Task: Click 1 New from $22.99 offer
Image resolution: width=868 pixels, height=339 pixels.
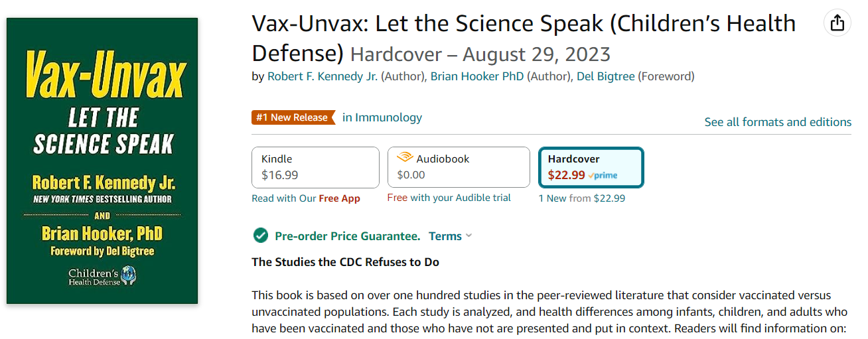Action: tap(581, 198)
